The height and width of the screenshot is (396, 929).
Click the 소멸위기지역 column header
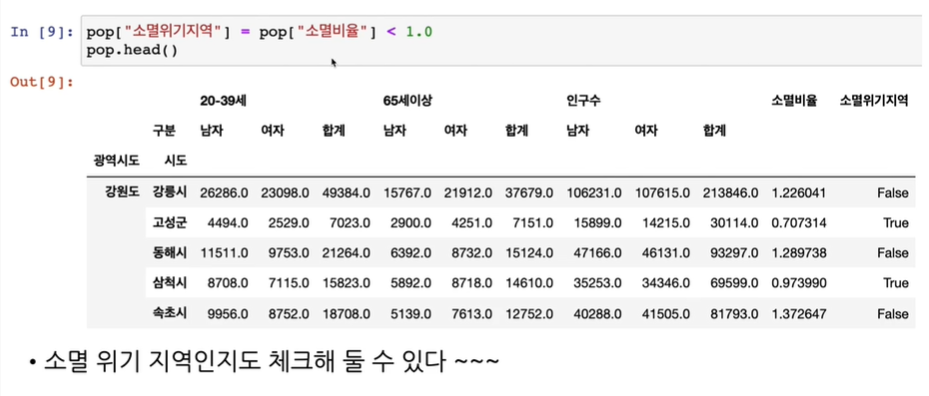pos(874,101)
